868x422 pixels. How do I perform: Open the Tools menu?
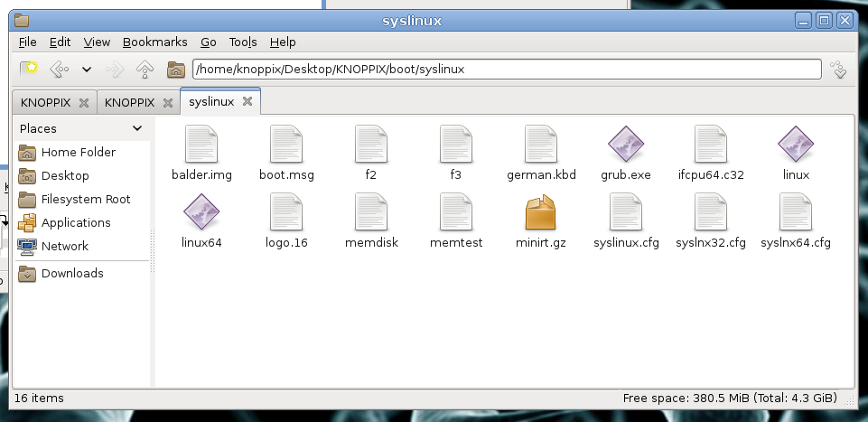click(243, 42)
